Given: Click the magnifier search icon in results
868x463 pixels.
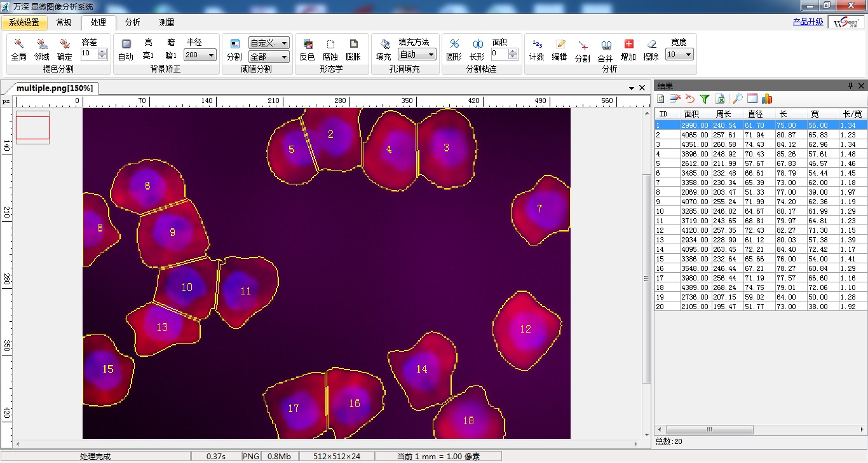Looking at the screenshot, I should 737,99.
